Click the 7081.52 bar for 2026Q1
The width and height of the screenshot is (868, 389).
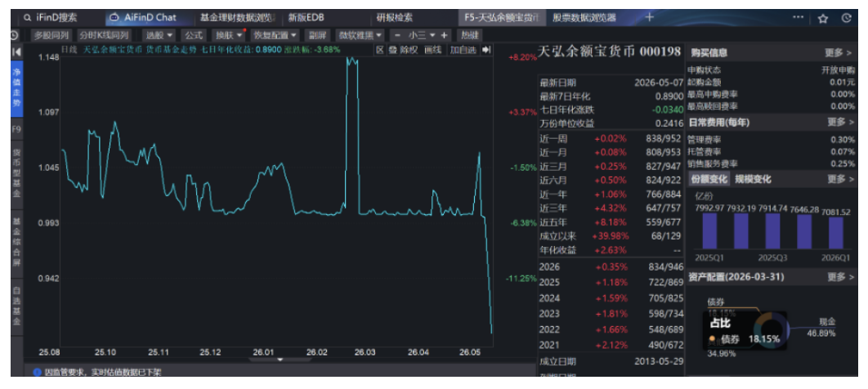(x=836, y=234)
